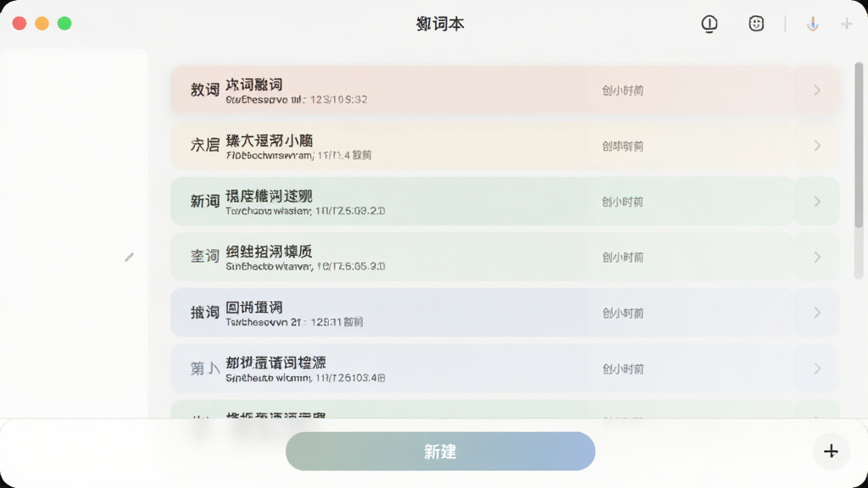The height and width of the screenshot is (488, 868).
Task: Click the alert info icon in title bar
Action: coord(709,24)
